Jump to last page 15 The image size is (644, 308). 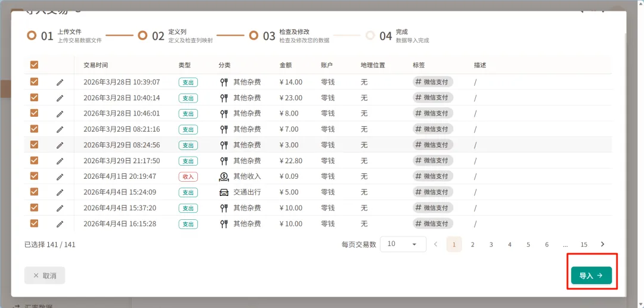point(584,244)
